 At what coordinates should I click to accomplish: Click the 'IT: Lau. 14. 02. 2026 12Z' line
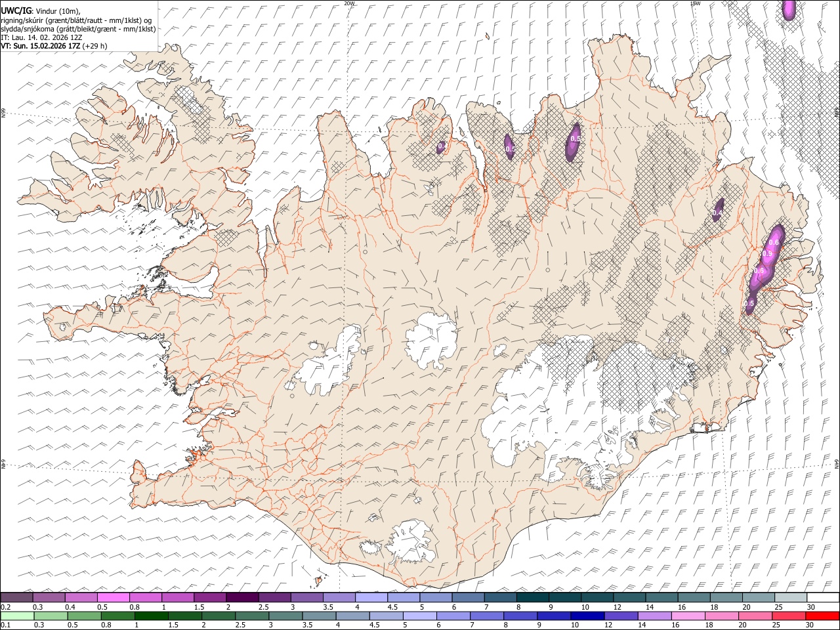point(41,37)
